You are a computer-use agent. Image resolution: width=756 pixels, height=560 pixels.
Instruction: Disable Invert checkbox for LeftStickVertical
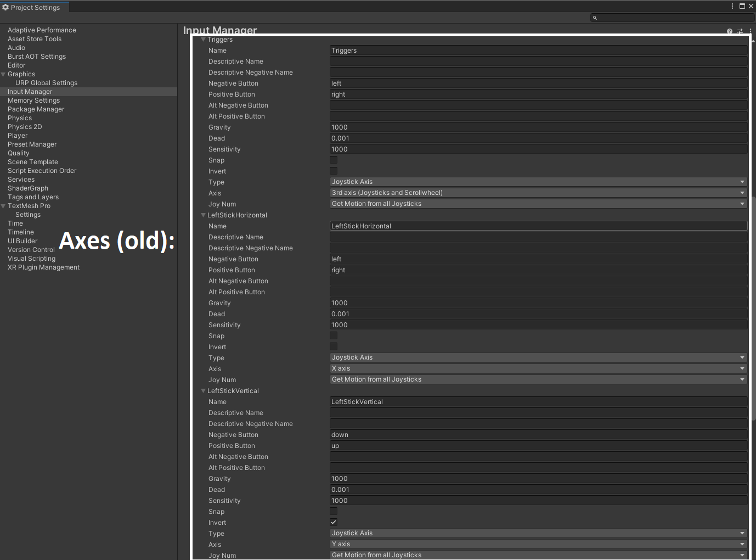334,522
